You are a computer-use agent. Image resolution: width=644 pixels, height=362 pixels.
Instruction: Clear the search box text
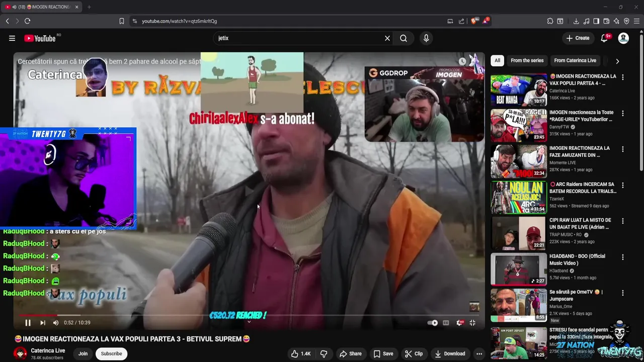[387, 38]
